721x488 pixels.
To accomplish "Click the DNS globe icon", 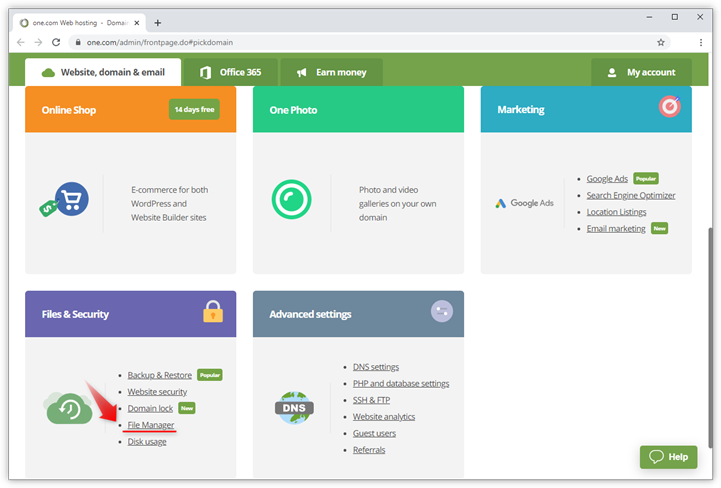I will (294, 408).
